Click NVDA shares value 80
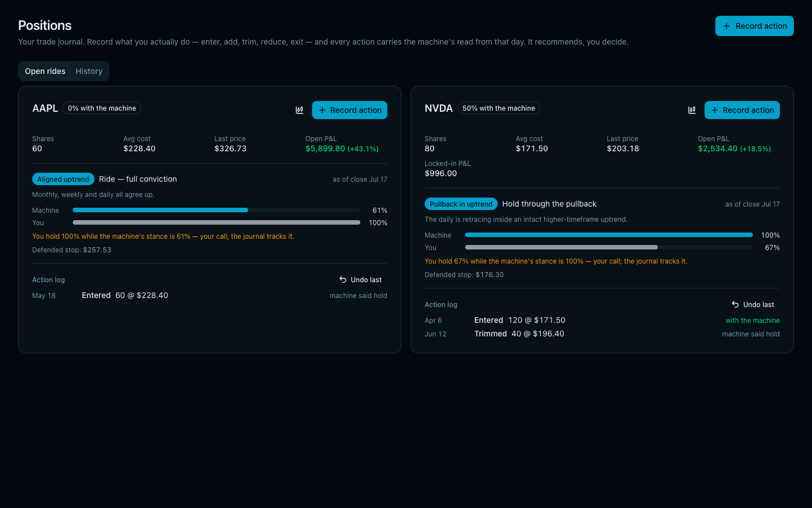Viewport: 812px width, 508px height. (x=430, y=148)
